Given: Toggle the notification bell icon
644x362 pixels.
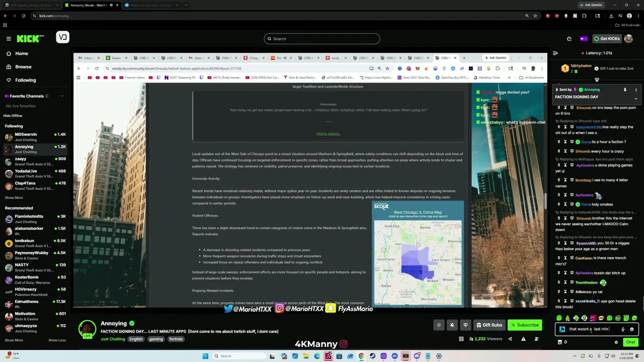Looking at the screenshot, I should (x=452, y=325).
